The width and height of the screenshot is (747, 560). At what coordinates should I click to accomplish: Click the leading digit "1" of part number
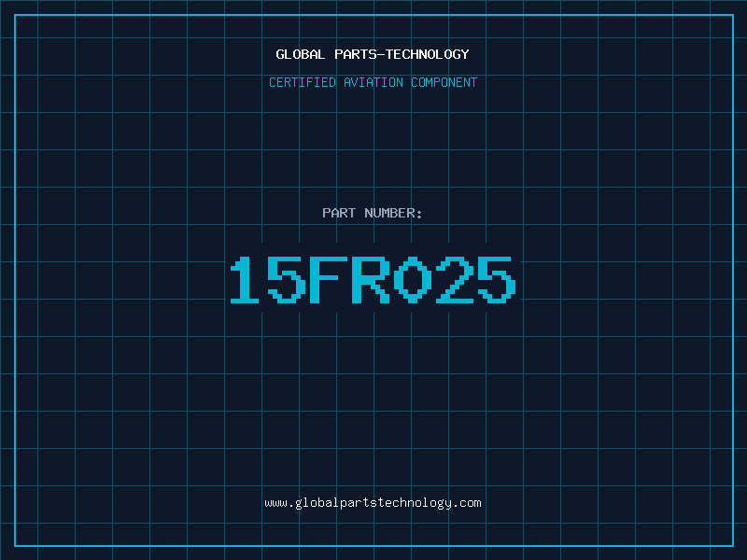(245, 280)
